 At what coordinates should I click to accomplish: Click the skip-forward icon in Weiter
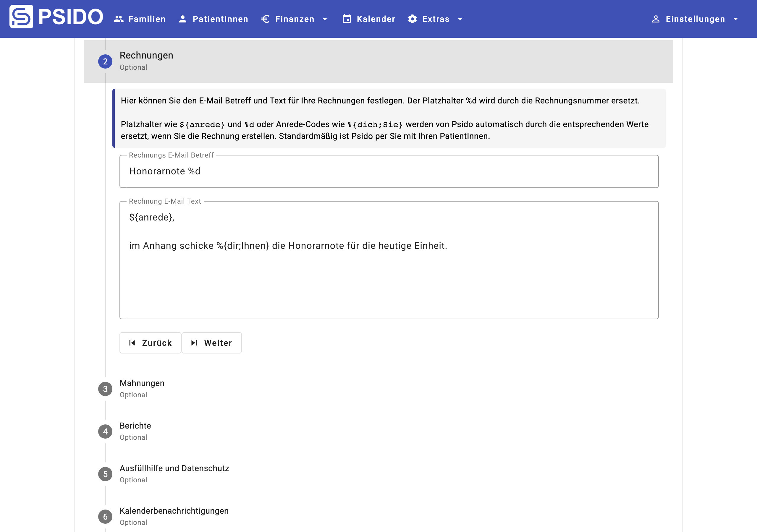coord(194,343)
